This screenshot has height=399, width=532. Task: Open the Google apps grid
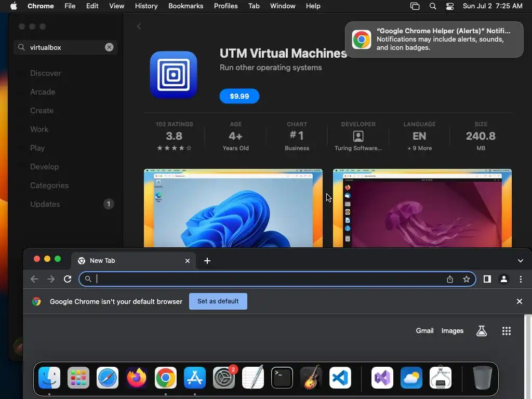(506, 331)
